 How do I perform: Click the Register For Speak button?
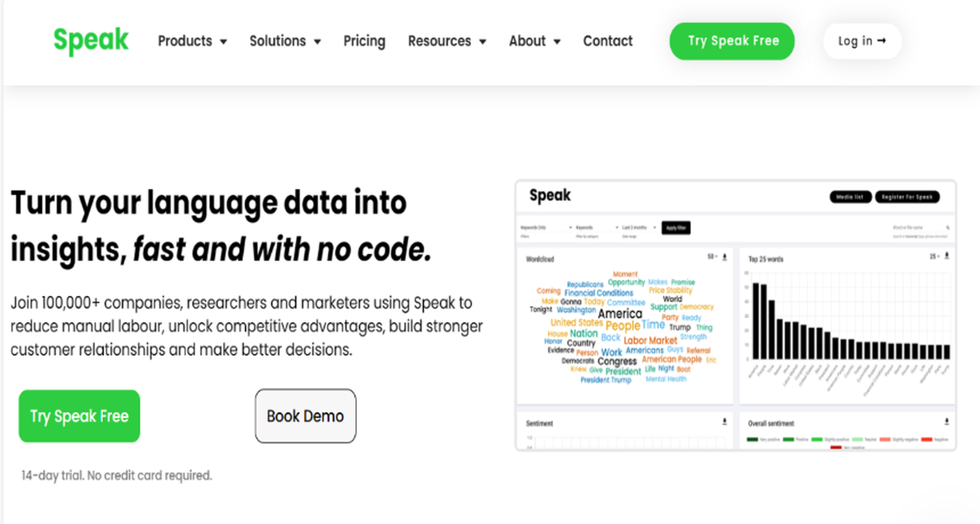(908, 197)
